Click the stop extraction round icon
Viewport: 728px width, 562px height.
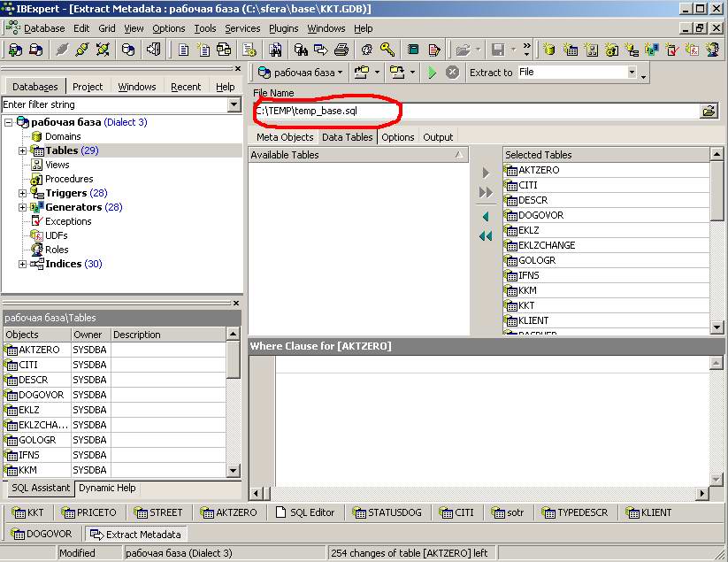click(x=452, y=73)
